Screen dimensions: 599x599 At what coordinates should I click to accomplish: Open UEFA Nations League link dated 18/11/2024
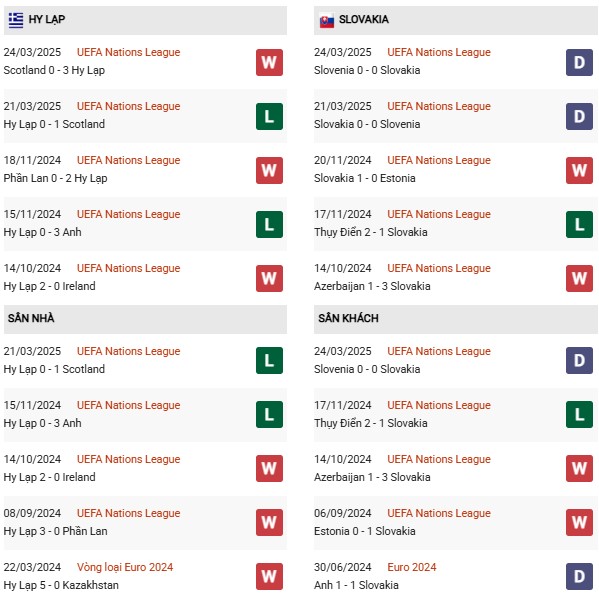(x=128, y=160)
